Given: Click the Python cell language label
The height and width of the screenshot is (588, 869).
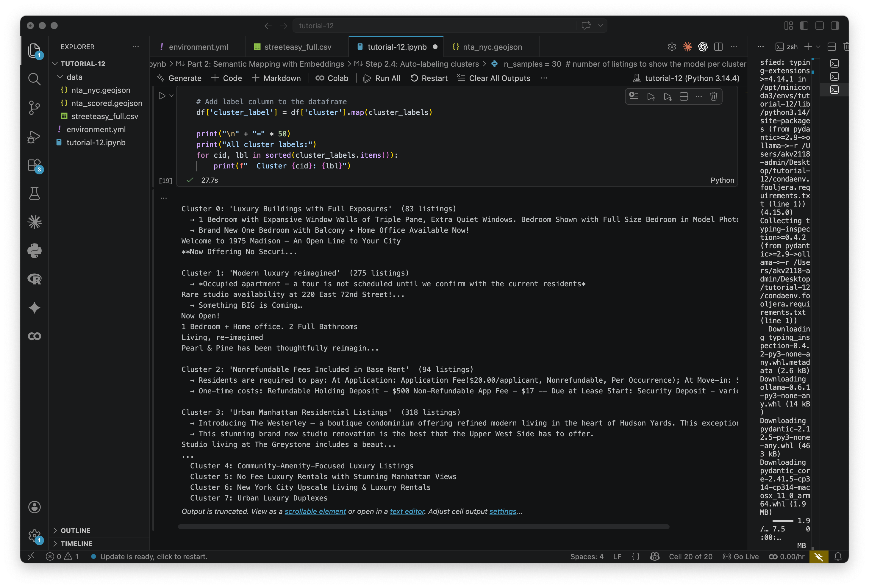Looking at the screenshot, I should 722,180.
